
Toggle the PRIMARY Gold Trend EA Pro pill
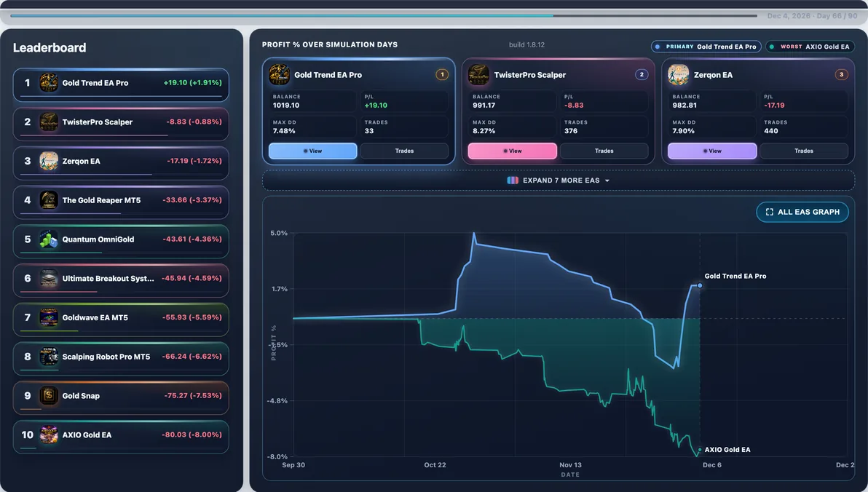(x=706, y=47)
